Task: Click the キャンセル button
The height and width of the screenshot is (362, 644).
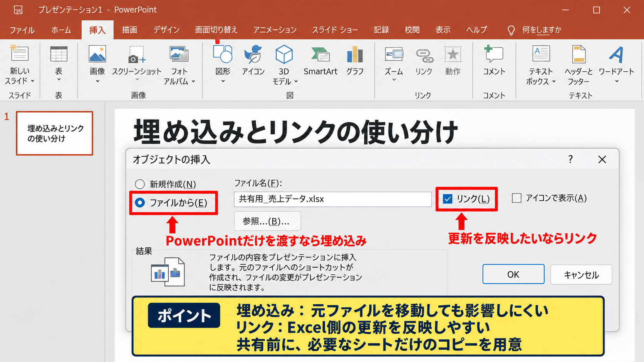Action: point(581,275)
